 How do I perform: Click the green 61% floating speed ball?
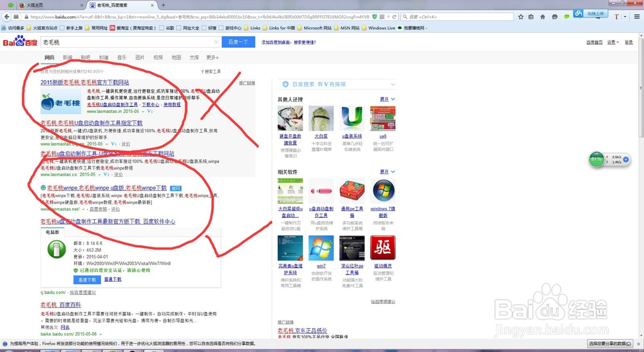(x=596, y=159)
